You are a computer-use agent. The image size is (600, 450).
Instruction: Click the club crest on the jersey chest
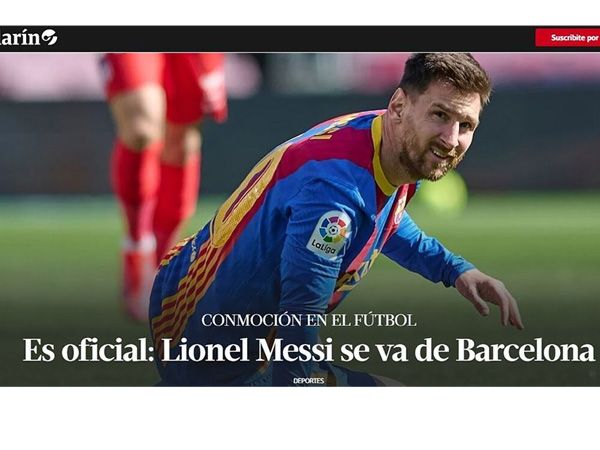click(399, 211)
